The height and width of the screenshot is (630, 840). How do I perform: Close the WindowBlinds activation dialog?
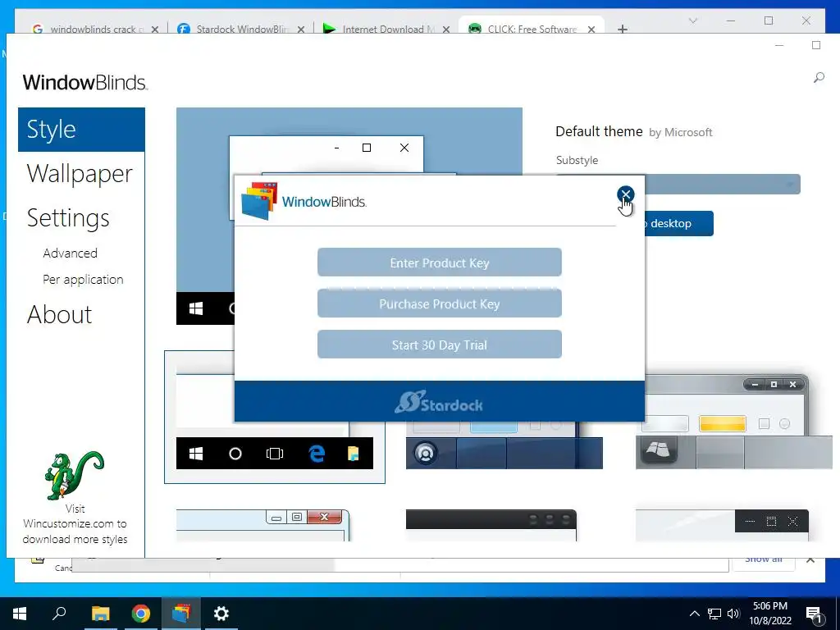(625, 194)
